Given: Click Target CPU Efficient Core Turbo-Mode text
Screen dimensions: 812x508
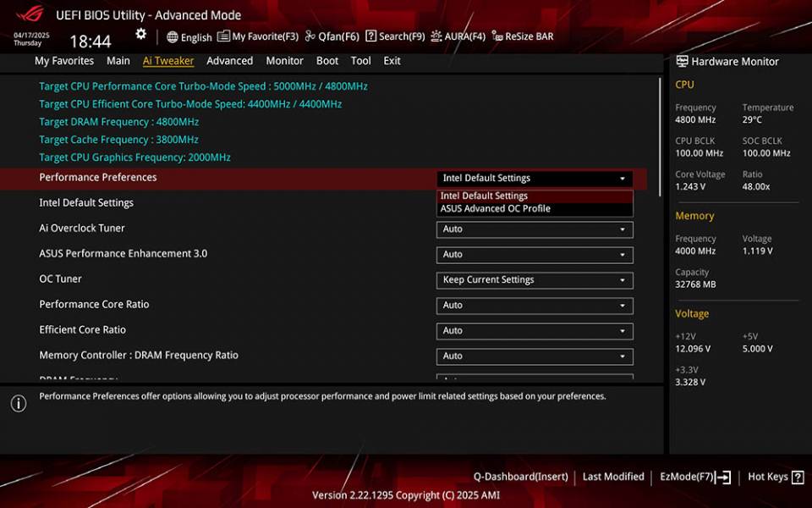Looking at the screenshot, I should click(x=190, y=103).
